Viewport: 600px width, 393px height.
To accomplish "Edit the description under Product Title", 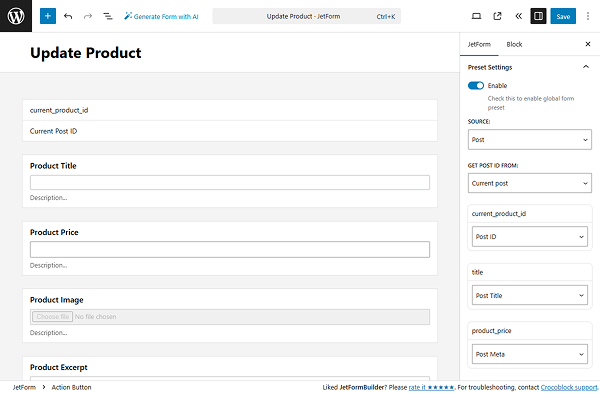I will pyautogui.click(x=48, y=198).
